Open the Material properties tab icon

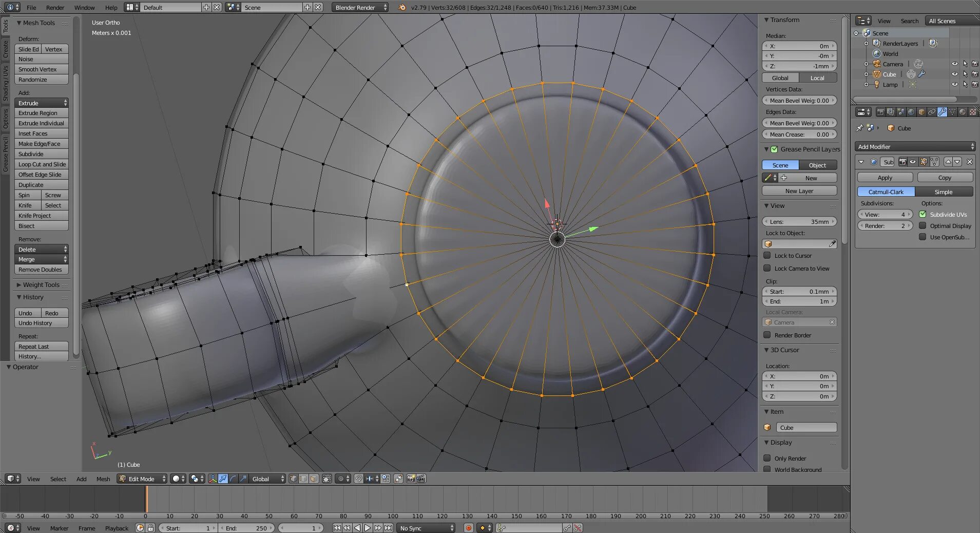(x=963, y=112)
